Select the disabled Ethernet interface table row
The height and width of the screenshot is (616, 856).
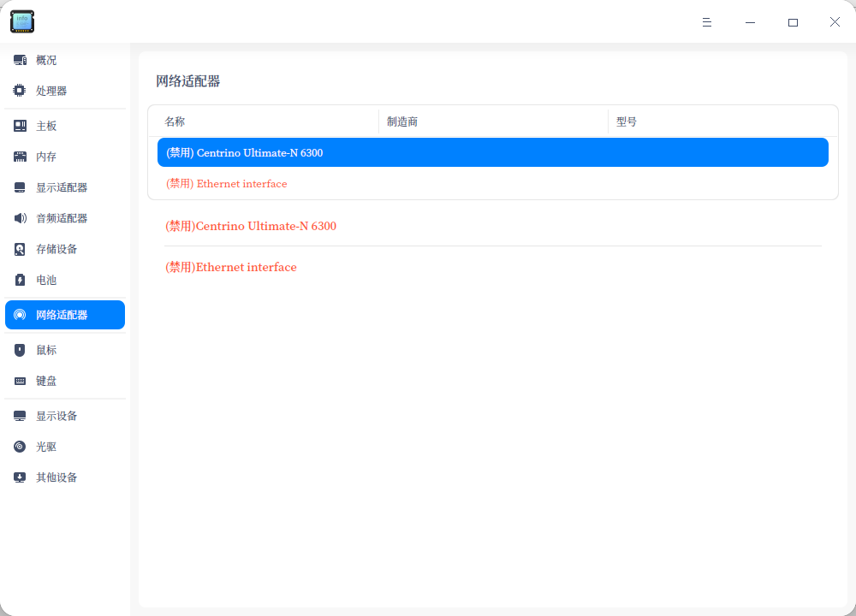click(492, 184)
